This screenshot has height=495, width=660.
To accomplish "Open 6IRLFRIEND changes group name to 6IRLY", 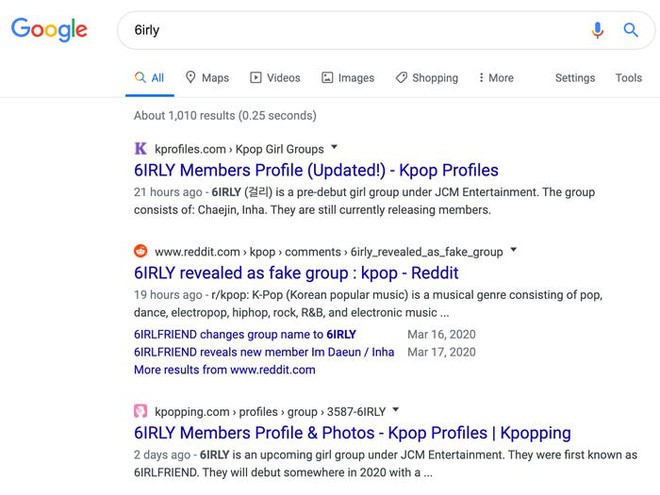I will point(245,335).
